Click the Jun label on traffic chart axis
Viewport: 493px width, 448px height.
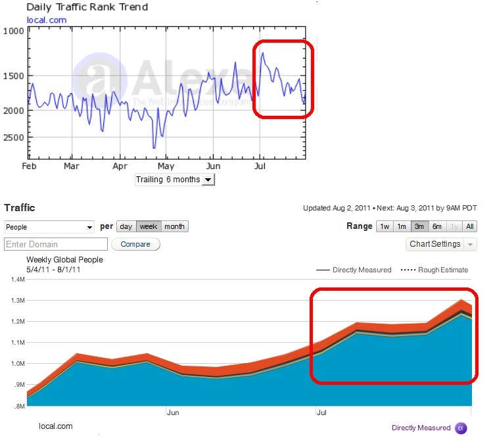point(173,412)
